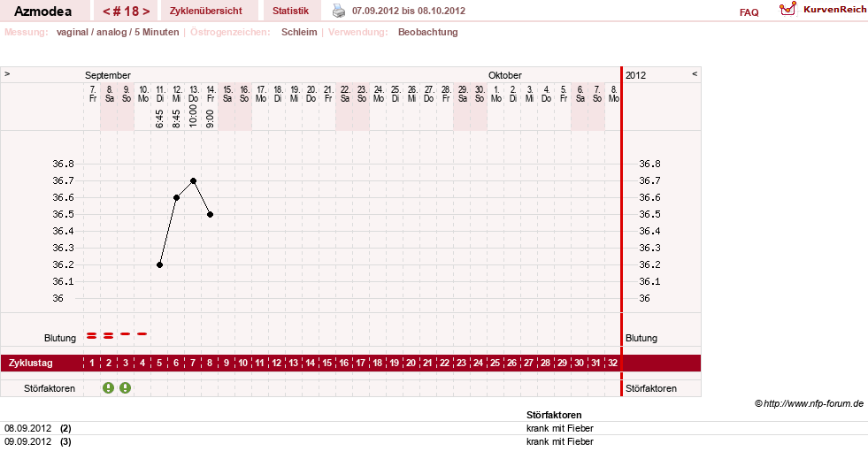The height and width of the screenshot is (467, 868).
Task: Click the cycle number #18
Action: 127,11
